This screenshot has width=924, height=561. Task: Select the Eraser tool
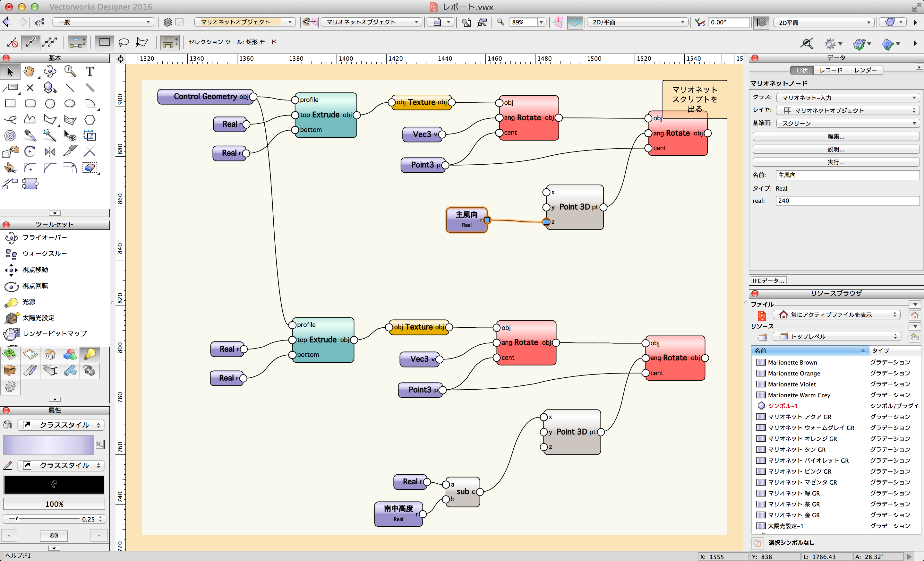90,168
